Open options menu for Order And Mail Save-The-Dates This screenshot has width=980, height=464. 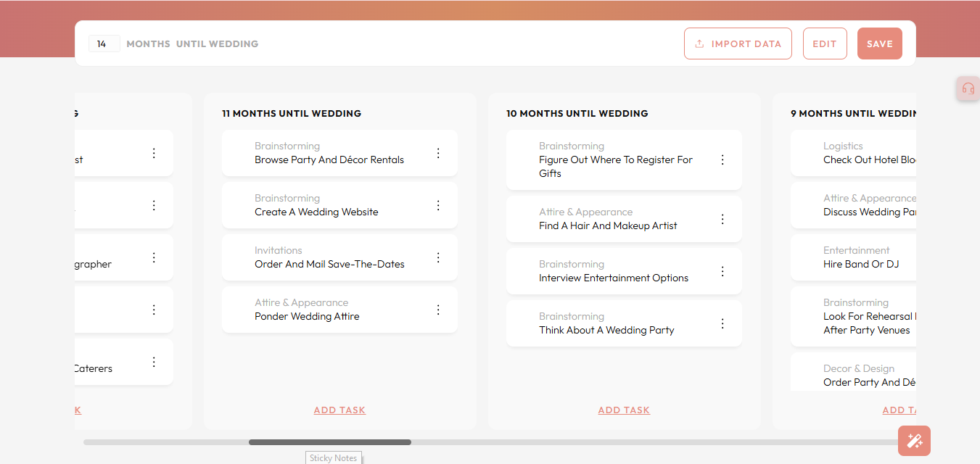(x=438, y=257)
